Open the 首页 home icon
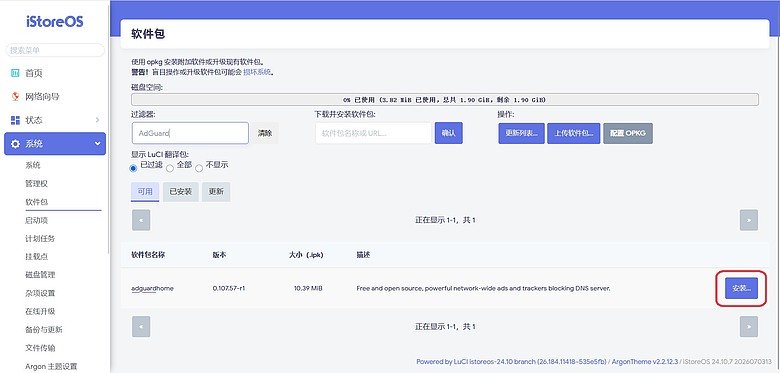The height and width of the screenshot is (373, 780). 15,73
